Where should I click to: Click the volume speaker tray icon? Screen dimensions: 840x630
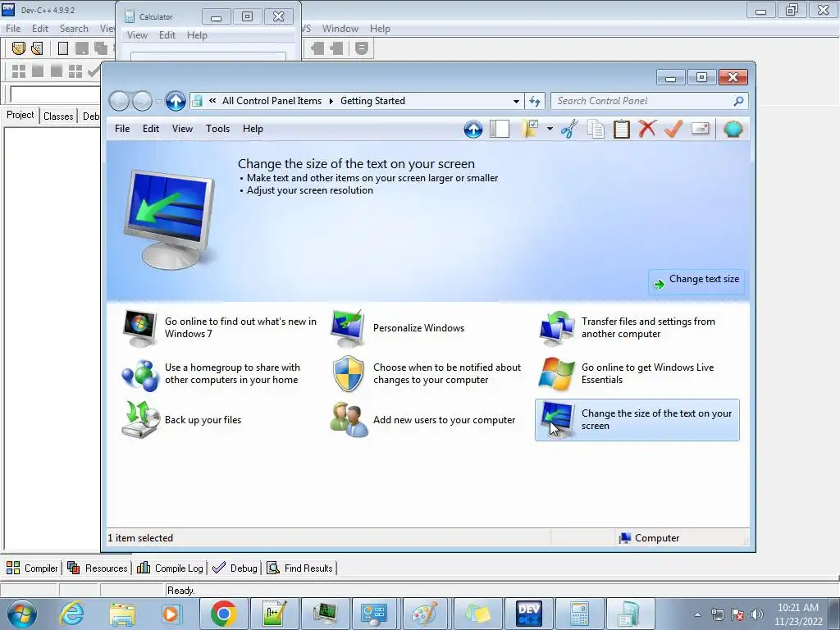[757, 614]
